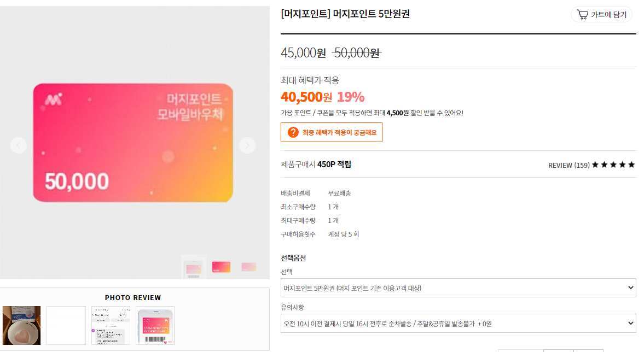Viewport: 644px width, 352px height.
Task: Select the last faded card gallery thumbnail
Action: [248, 267]
